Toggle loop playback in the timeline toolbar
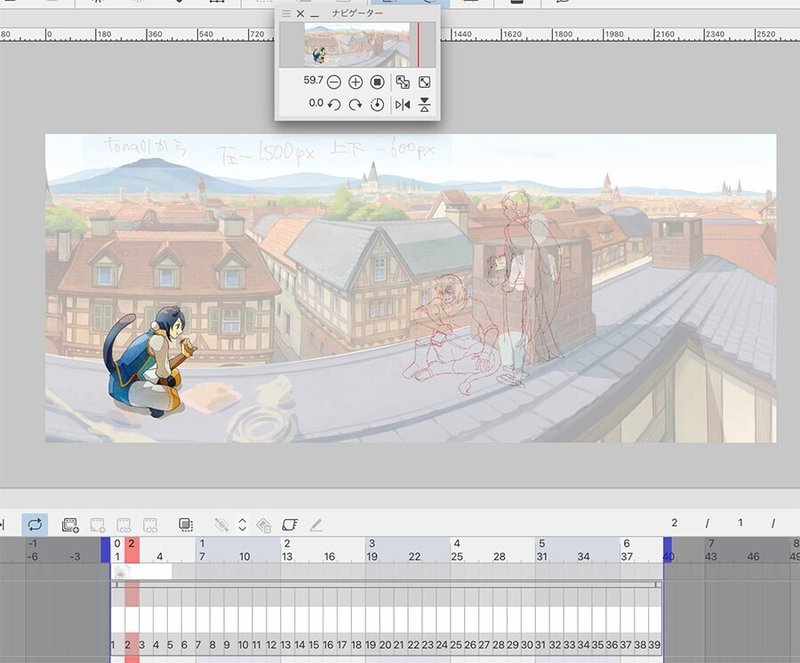800x663 pixels. [35, 524]
